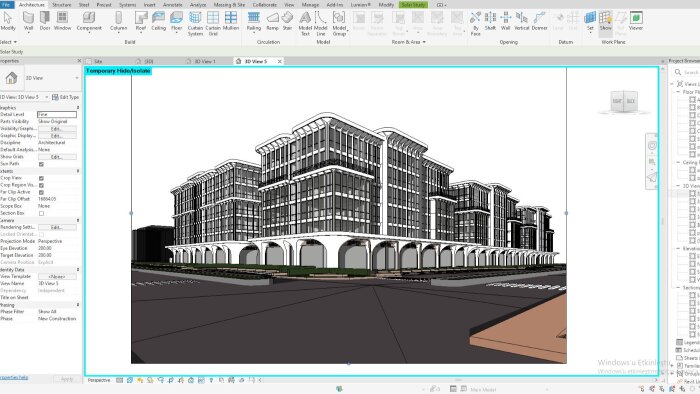The width and height of the screenshot is (700, 394).
Task: Select Wall opening tool in Opening panel
Action: (x=505, y=21)
